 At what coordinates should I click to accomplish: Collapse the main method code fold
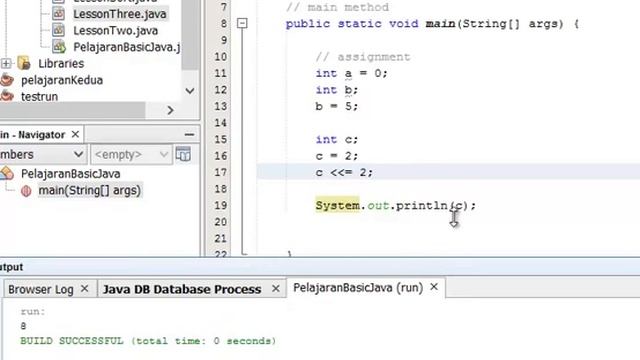242,23
